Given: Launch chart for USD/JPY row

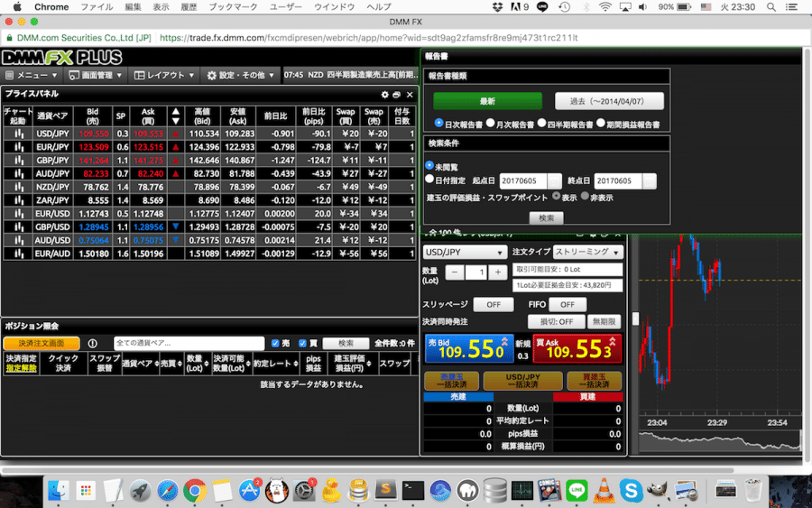Looking at the screenshot, I should click(19, 134).
